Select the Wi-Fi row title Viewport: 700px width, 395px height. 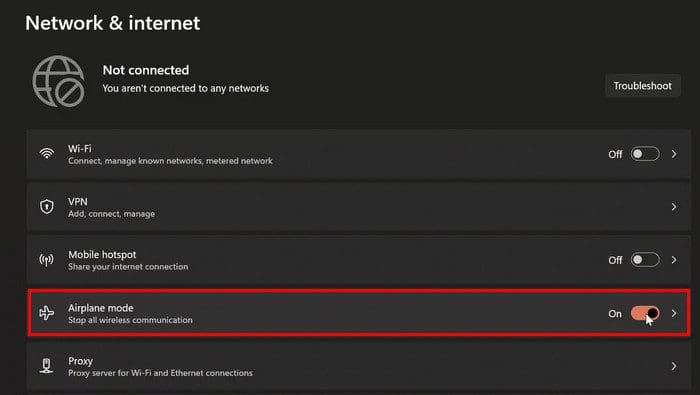(x=80, y=149)
